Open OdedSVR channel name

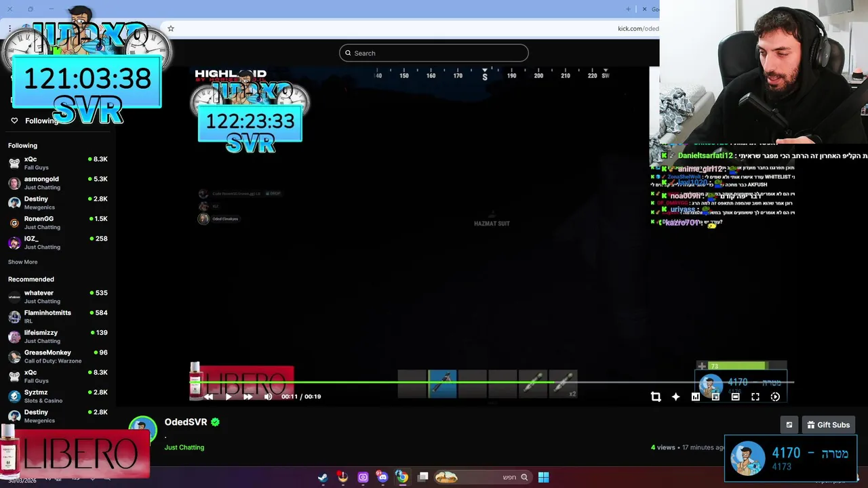pyautogui.click(x=186, y=422)
